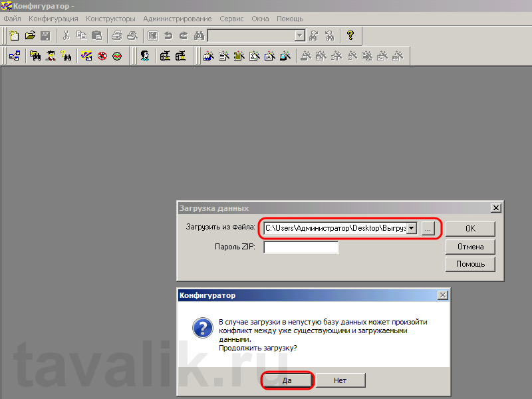Open the green performance monitor icon
The height and width of the screenshot is (399, 532).
click(x=117, y=56)
